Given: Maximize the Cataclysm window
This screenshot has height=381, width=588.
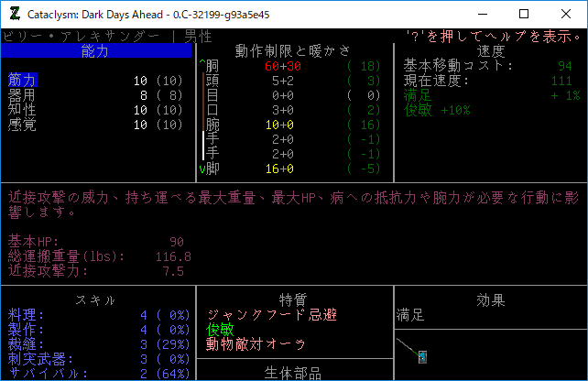Looking at the screenshot, I should pyautogui.click(x=523, y=14).
